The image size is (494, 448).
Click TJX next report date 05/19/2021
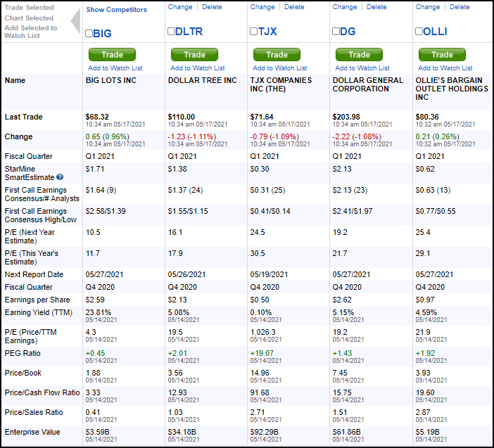[269, 274]
